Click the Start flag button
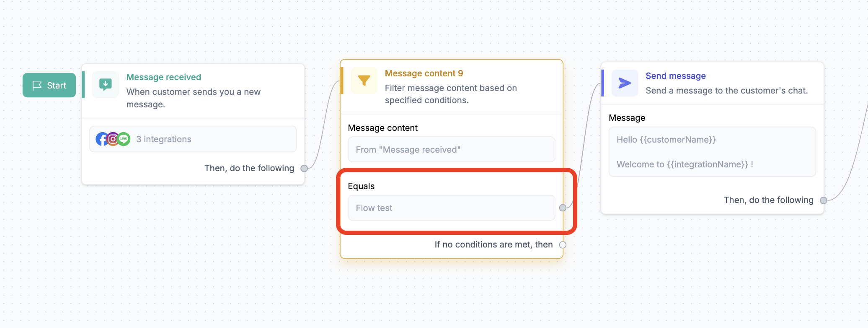 [49, 85]
